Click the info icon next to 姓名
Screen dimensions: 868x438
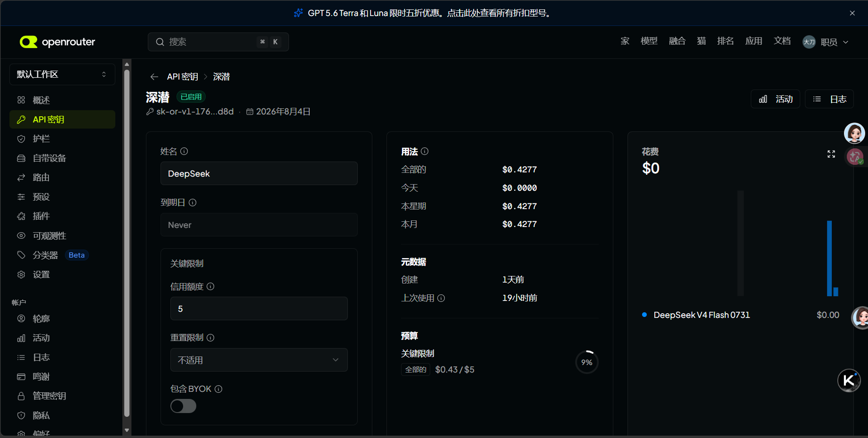tap(184, 151)
